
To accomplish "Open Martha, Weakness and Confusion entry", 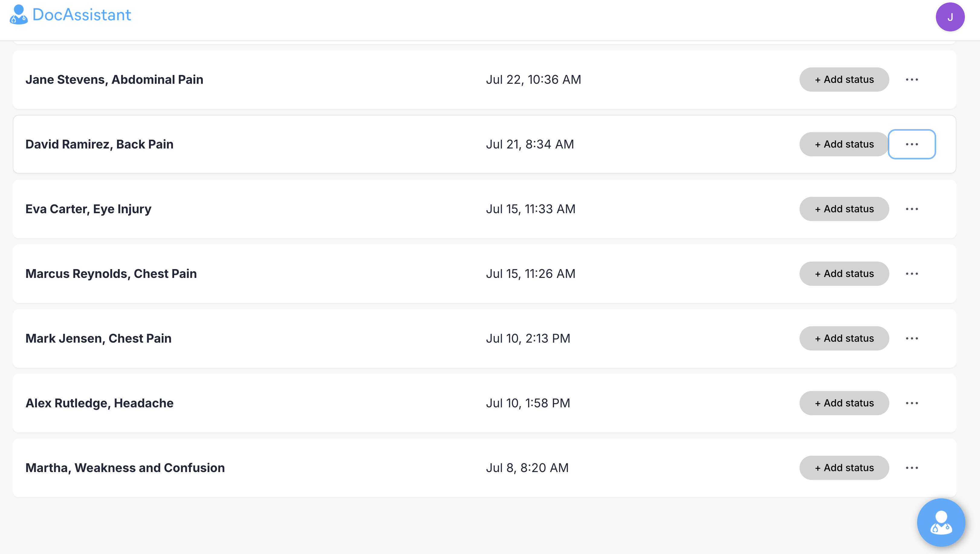I will point(125,468).
